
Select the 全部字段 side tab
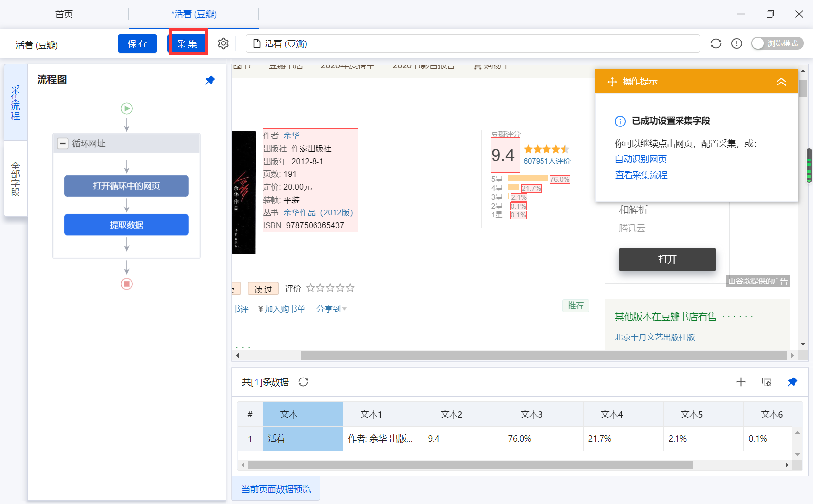click(16, 178)
